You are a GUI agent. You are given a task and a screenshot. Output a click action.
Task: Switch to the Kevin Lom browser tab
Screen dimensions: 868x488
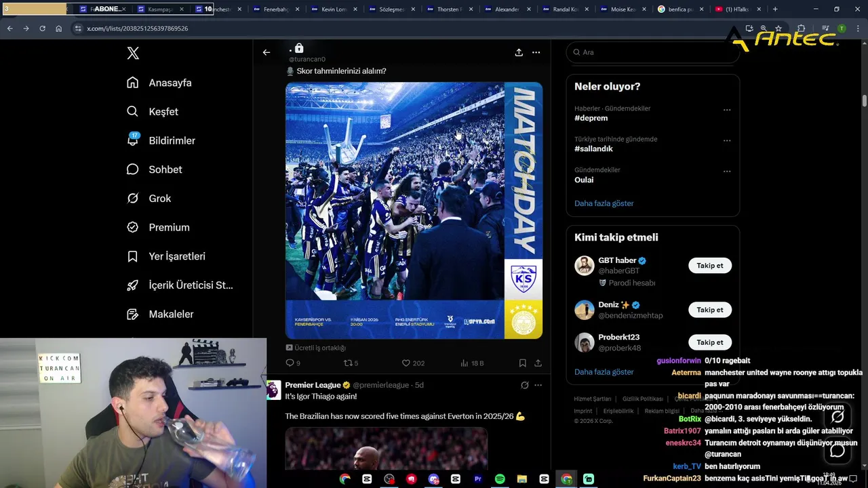coord(333,9)
